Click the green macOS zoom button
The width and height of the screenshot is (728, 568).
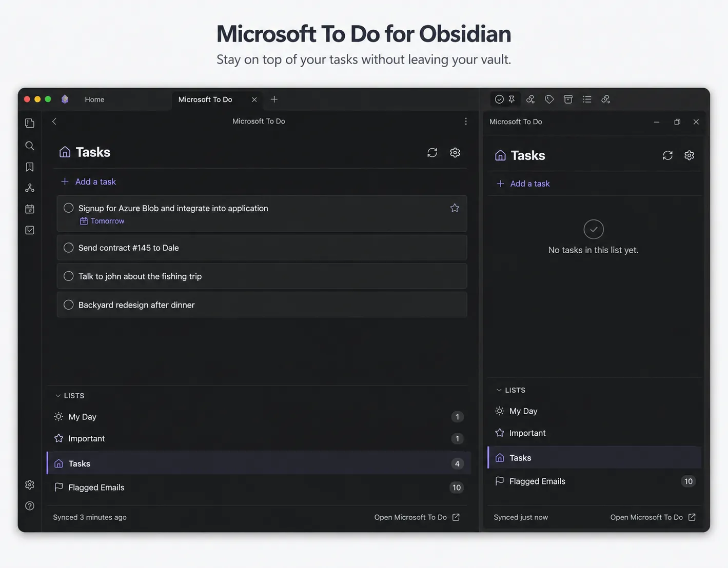48,99
